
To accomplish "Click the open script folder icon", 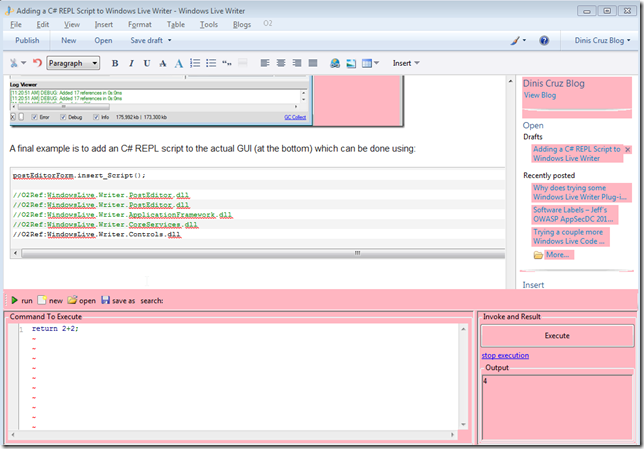I will point(72,300).
